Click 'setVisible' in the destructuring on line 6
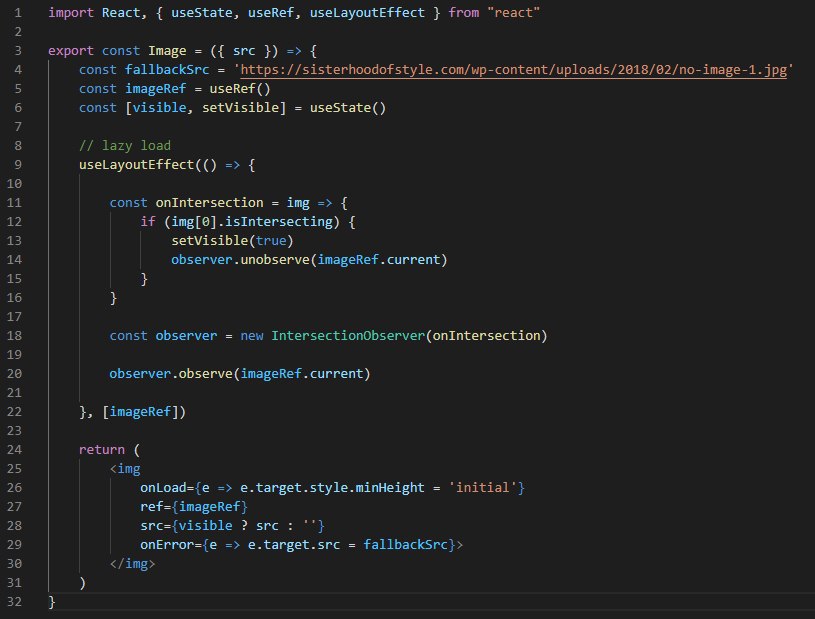The height and width of the screenshot is (619, 815). [x=240, y=108]
